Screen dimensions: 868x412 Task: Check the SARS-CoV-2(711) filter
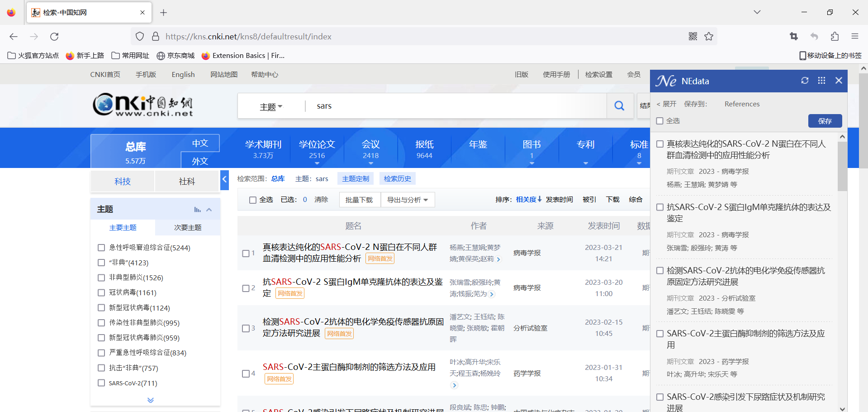(101, 383)
